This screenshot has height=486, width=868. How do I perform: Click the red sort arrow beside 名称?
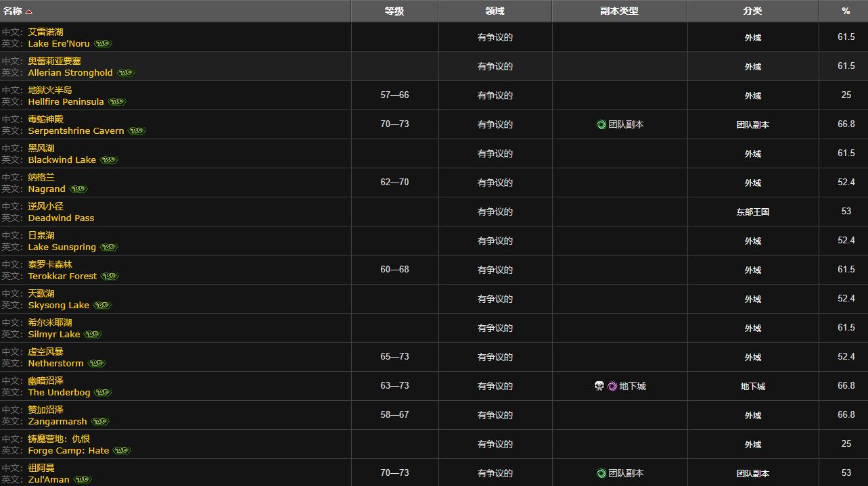tap(29, 11)
